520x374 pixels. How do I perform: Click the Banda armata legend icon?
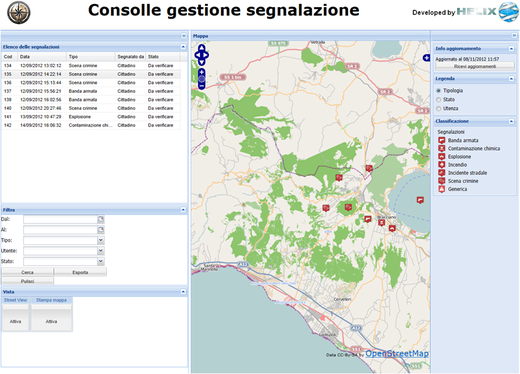tap(442, 140)
